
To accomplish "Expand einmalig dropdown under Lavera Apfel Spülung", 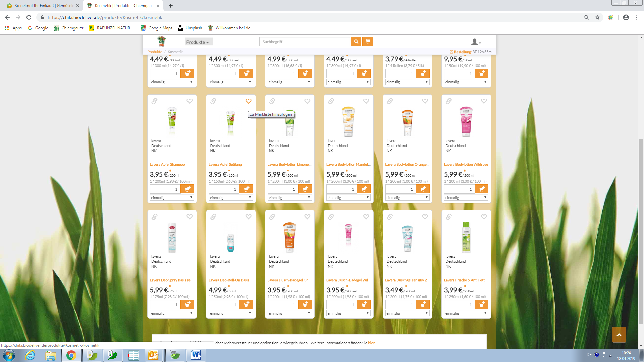I will (x=231, y=198).
